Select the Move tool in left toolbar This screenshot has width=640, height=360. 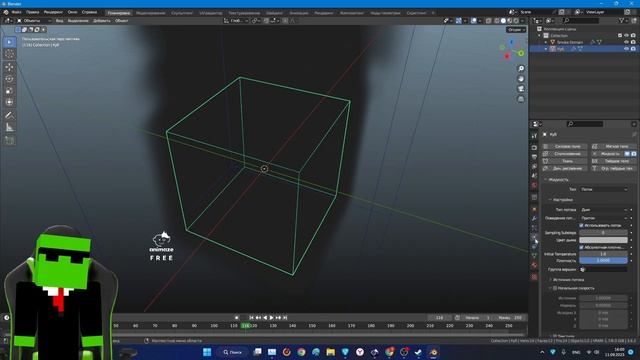(9, 67)
